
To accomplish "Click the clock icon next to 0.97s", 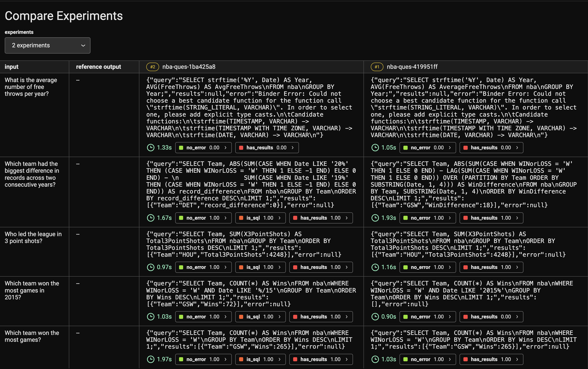I will tap(151, 267).
